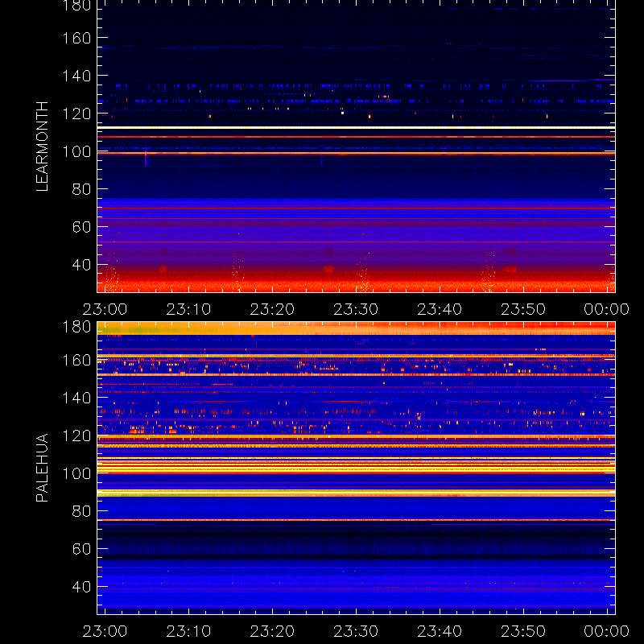The height and width of the screenshot is (644, 644).
Task: Click 23:00 time label under Palehua plot
Action: point(105,631)
